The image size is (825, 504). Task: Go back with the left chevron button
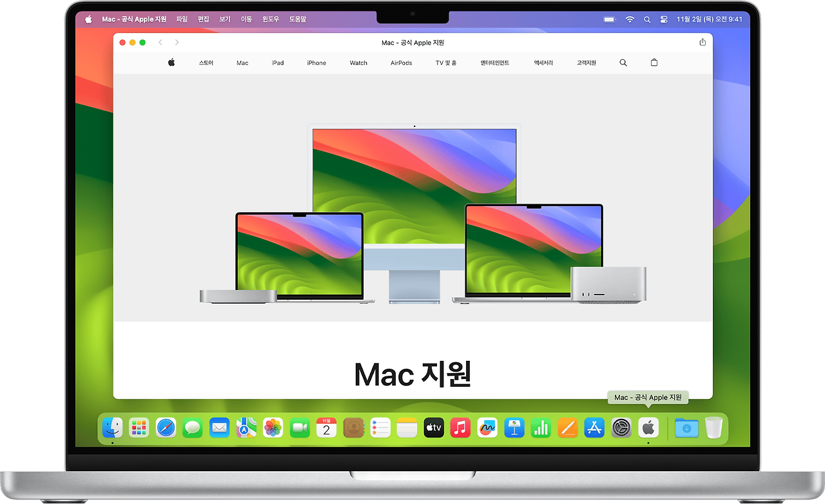[x=160, y=43]
